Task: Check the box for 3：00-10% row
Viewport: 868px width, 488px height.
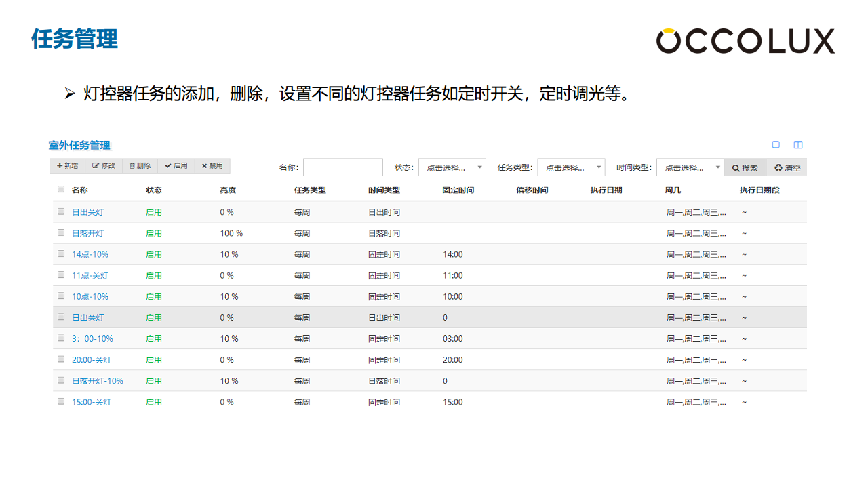Action: click(x=61, y=338)
